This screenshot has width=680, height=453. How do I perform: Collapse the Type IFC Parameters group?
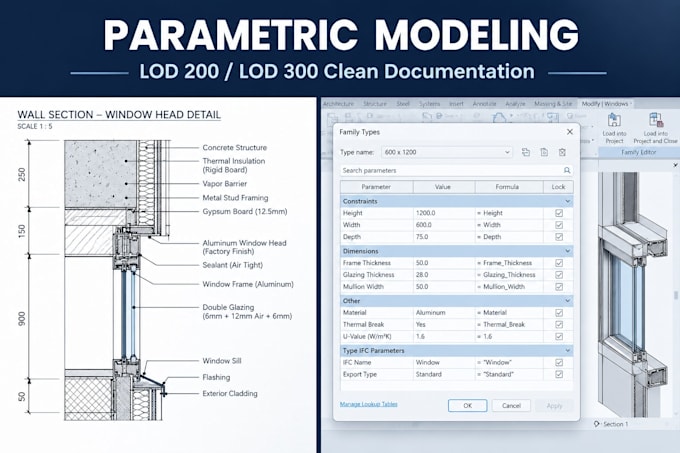[x=567, y=350]
